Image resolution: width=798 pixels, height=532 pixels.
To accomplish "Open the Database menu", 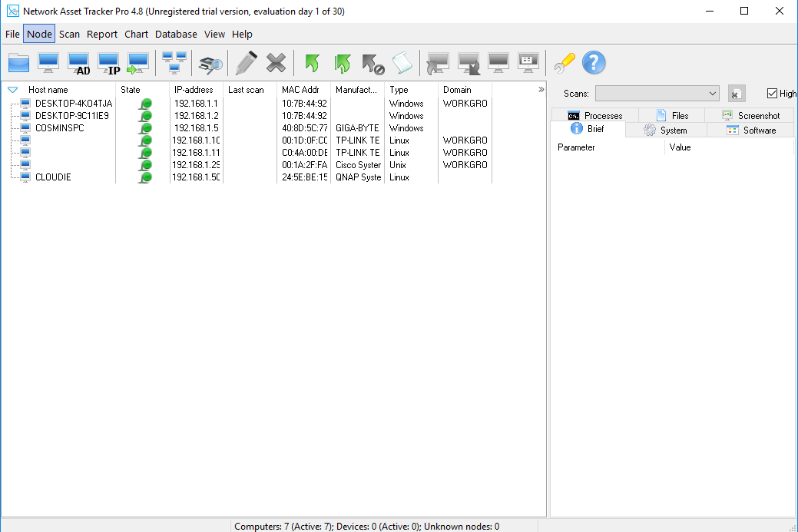I will [x=176, y=34].
